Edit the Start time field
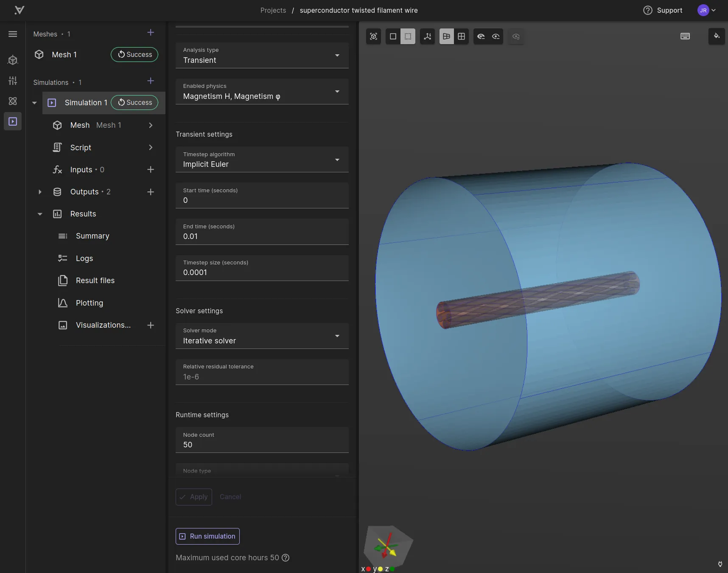The width and height of the screenshot is (728, 573). (262, 196)
